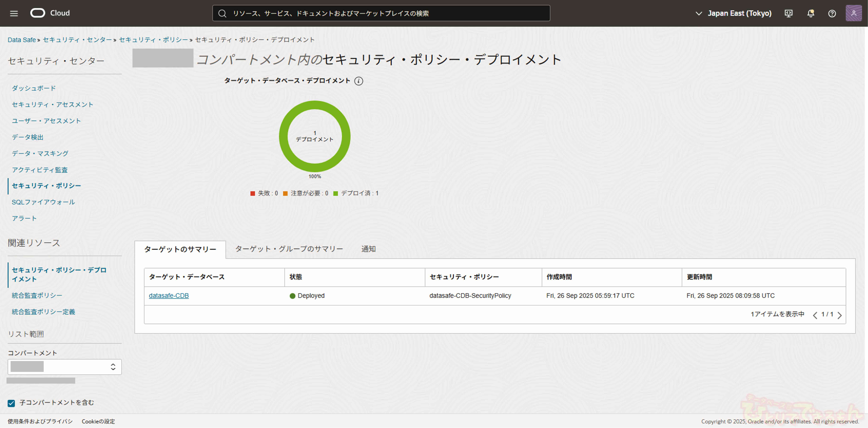
Task: Open the help question mark icon
Action: pos(832,13)
